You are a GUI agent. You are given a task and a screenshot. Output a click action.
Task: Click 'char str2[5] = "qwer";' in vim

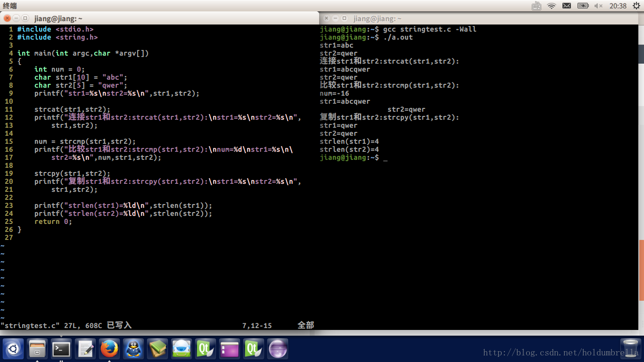[81, 85]
